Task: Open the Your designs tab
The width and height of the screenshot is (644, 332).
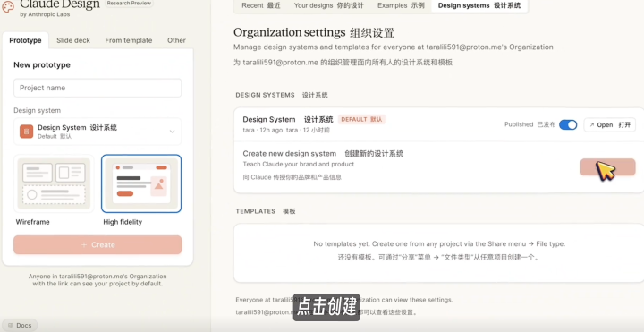Action: [328, 5]
